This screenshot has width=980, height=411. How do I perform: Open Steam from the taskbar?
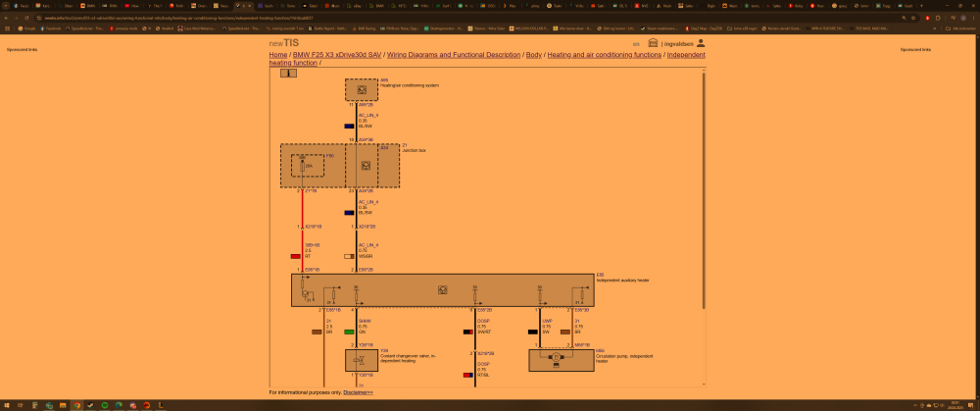tap(90, 405)
